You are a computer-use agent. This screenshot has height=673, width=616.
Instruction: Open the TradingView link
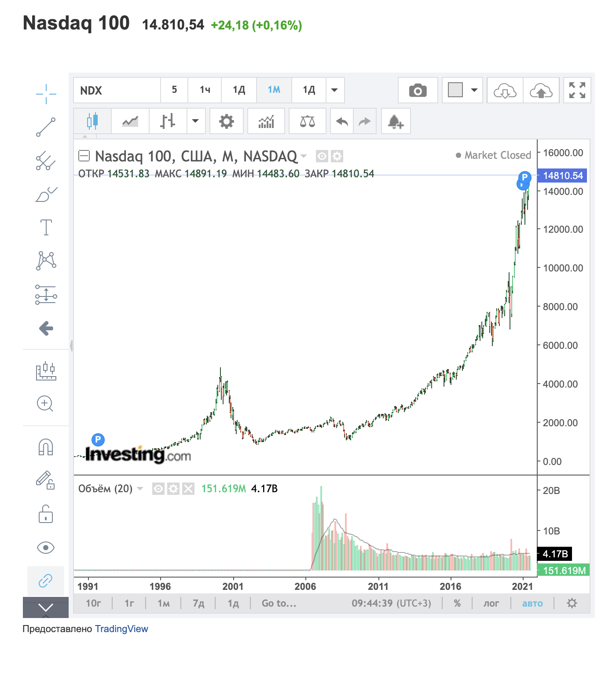pyautogui.click(x=121, y=629)
